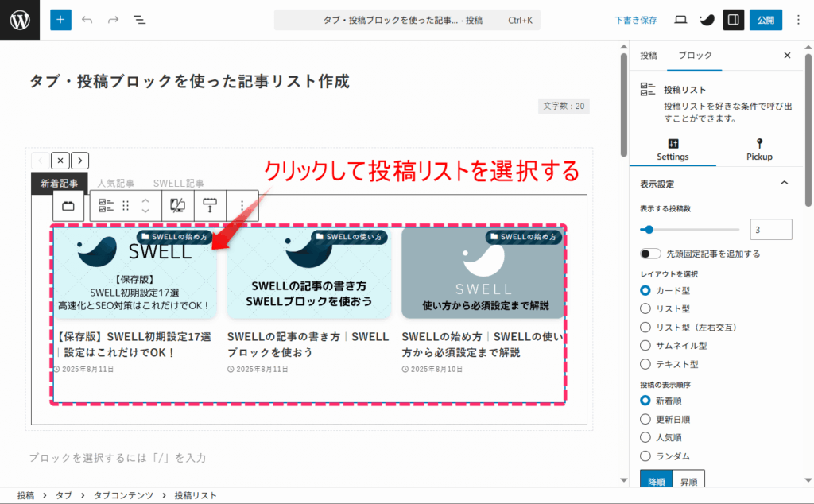Click the editor canvas vertical scrollbar
Image resolution: width=814 pixels, height=504 pixels.
coord(624,106)
